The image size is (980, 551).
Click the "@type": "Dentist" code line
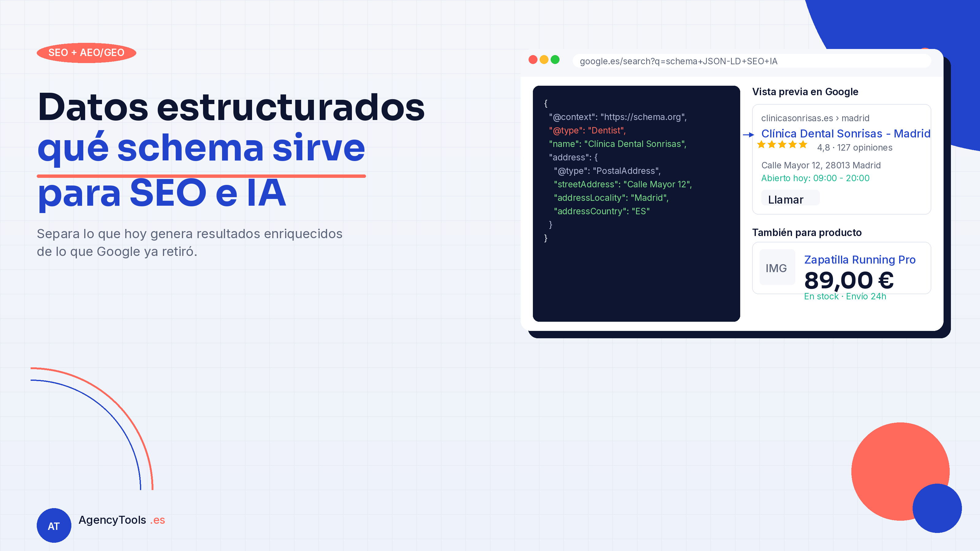(587, 130)
